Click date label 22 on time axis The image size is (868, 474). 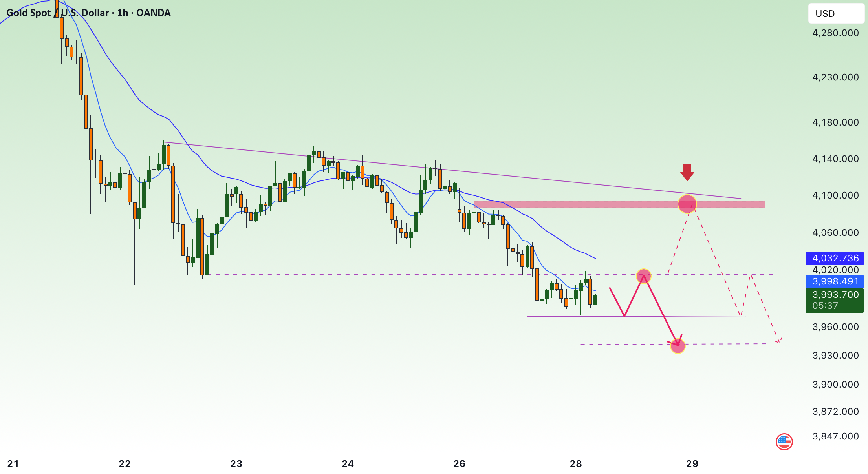125,464
